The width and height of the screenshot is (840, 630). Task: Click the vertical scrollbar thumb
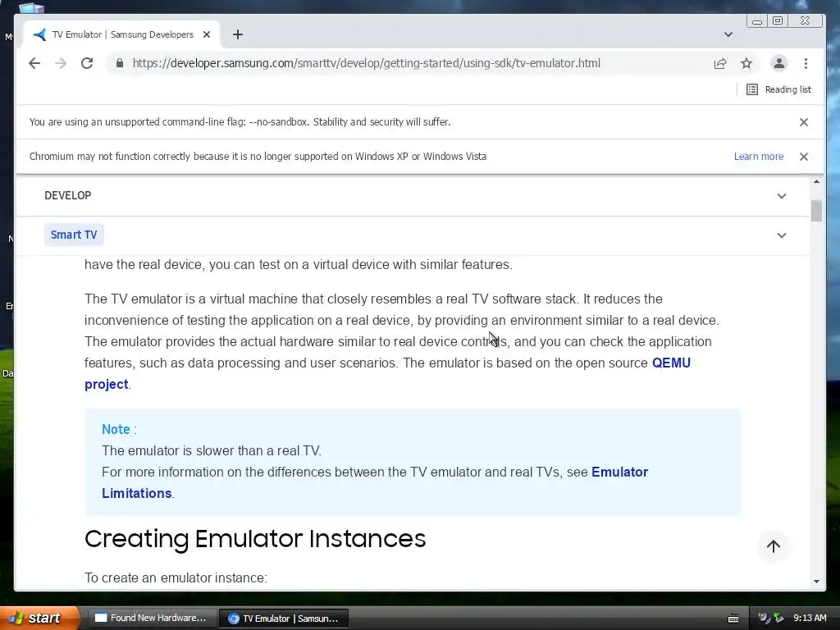click(816, 211)
